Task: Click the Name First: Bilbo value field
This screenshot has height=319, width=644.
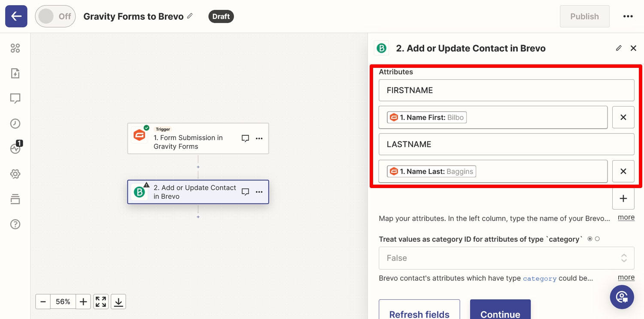Action: point(493,117)
